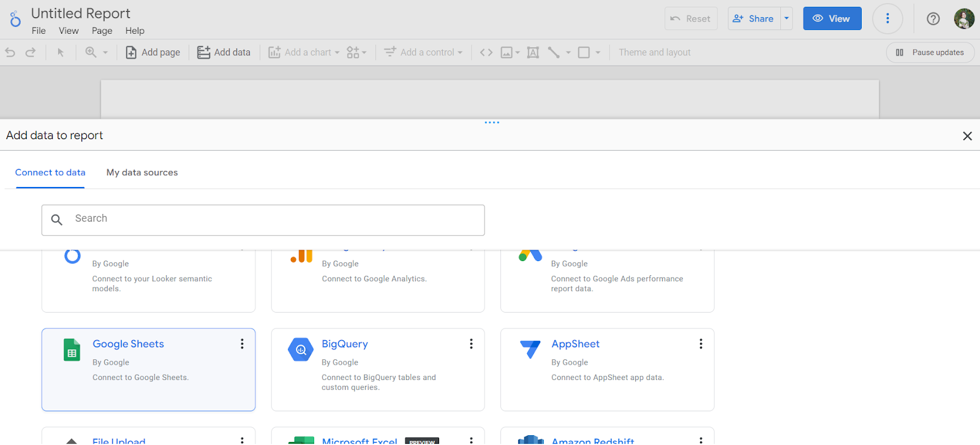Open the community visualizations and components menu
Screen dimensions: 980x445
(356, 53)
